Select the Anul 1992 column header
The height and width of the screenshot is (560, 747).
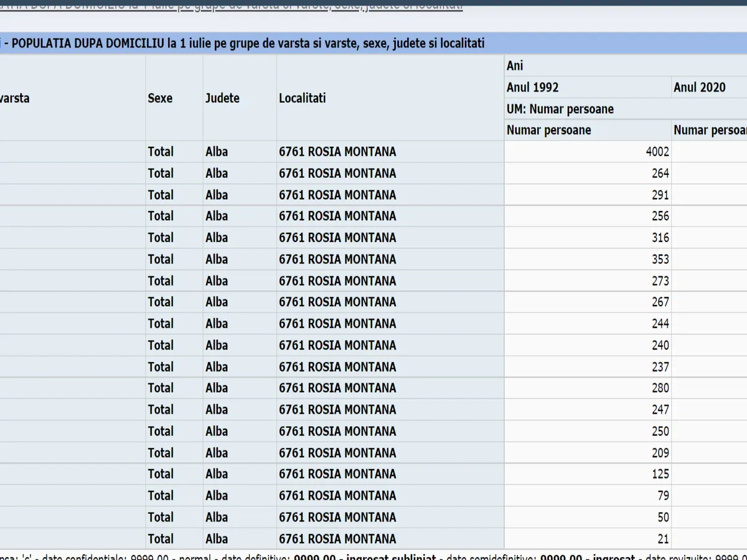533,87
